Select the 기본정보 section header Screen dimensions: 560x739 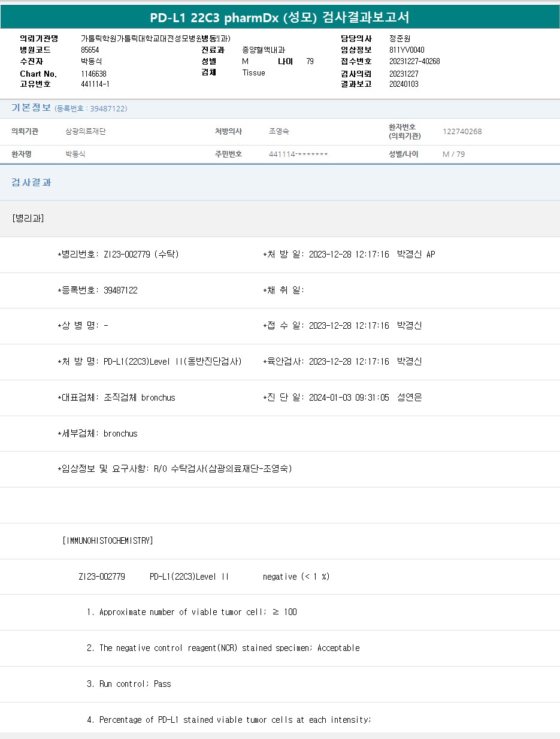[31, 108]
